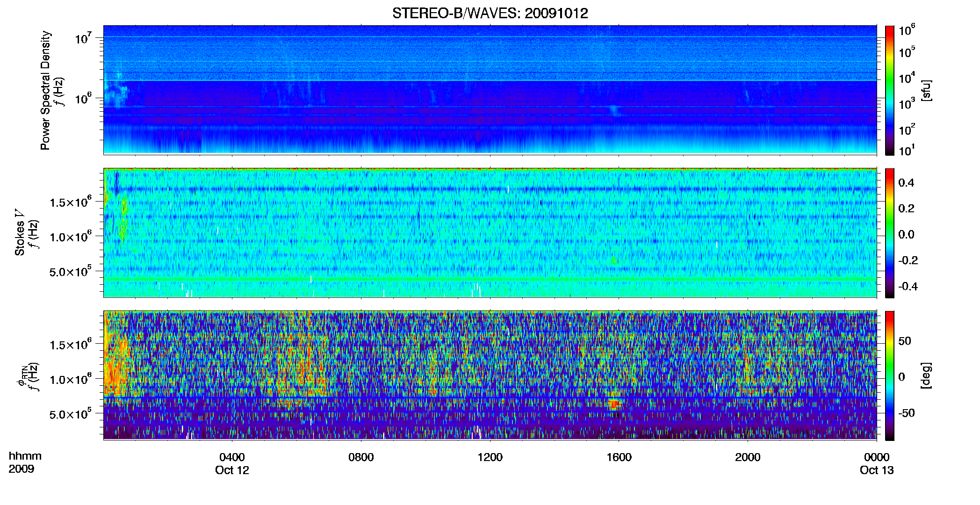Click the 1200 time tick label
980x505 pixels.
(x=490, y=457)
